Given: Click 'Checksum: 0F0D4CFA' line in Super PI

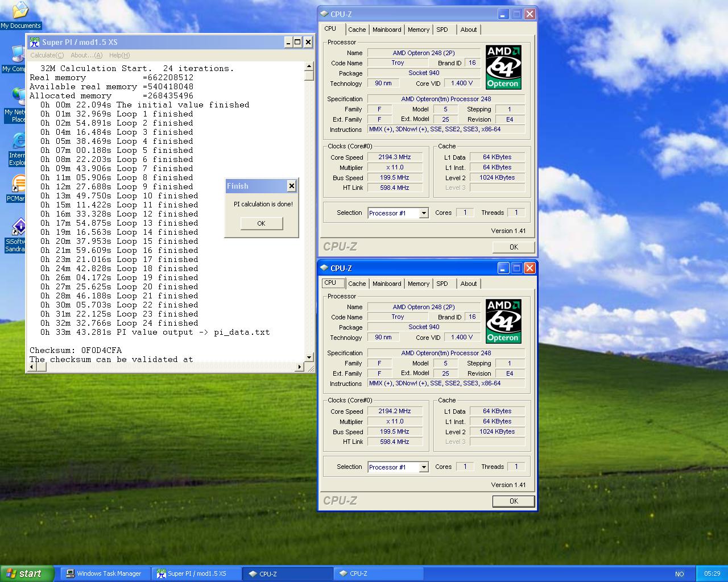Looking at the screenshot, I should [76, 351].
